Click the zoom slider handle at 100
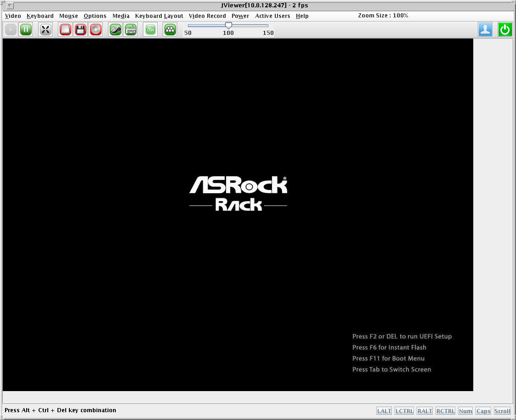This screenshot has height=420, width=516. click(x=228, y=26)
